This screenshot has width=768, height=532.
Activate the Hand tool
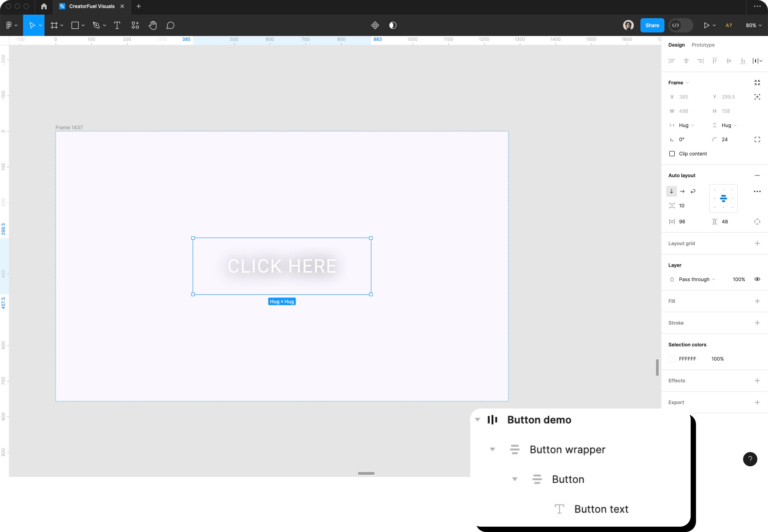(152, 25)
